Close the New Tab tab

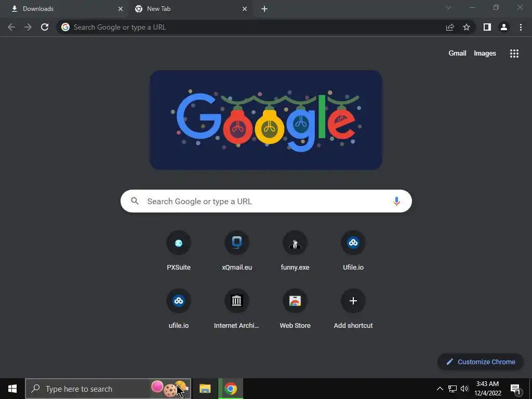pyautogui.click(x=245, y=9)
